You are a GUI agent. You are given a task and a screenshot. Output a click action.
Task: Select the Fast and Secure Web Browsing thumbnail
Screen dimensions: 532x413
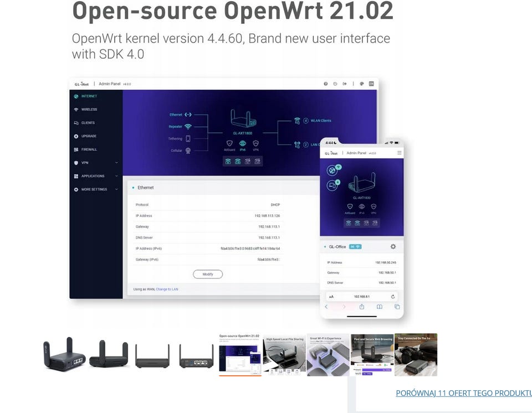372,354
